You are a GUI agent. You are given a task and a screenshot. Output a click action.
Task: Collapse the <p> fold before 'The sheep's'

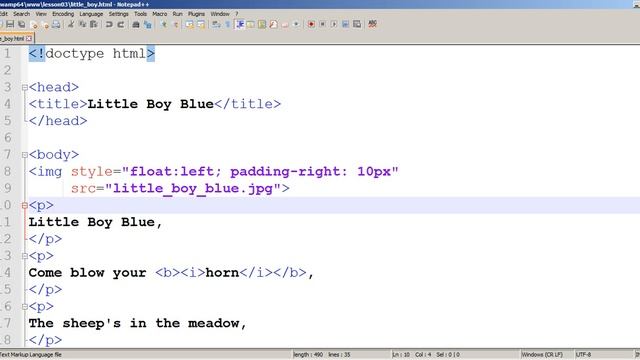[x=24, y=307]
